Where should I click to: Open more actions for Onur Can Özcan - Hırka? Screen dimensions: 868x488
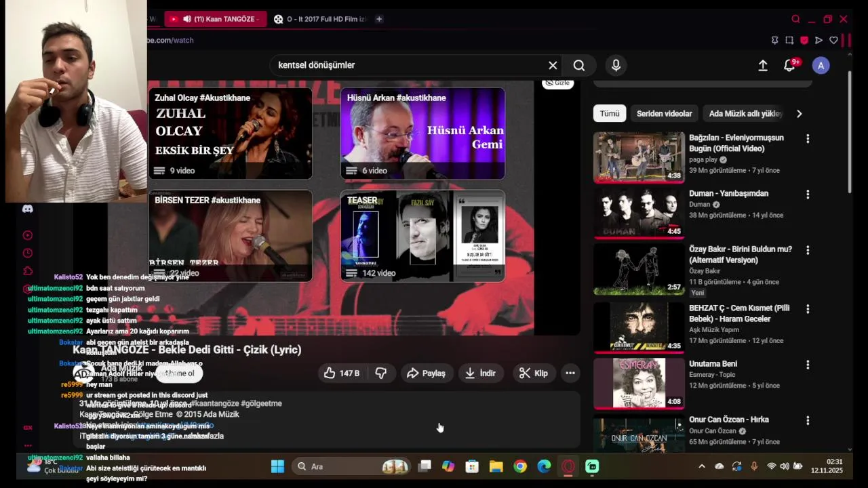point(808,420)
